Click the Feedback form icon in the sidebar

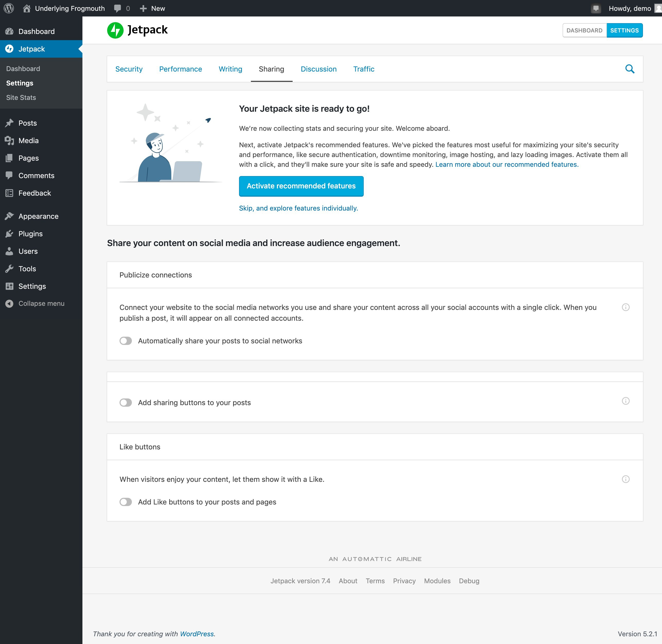tap(10, 193)
